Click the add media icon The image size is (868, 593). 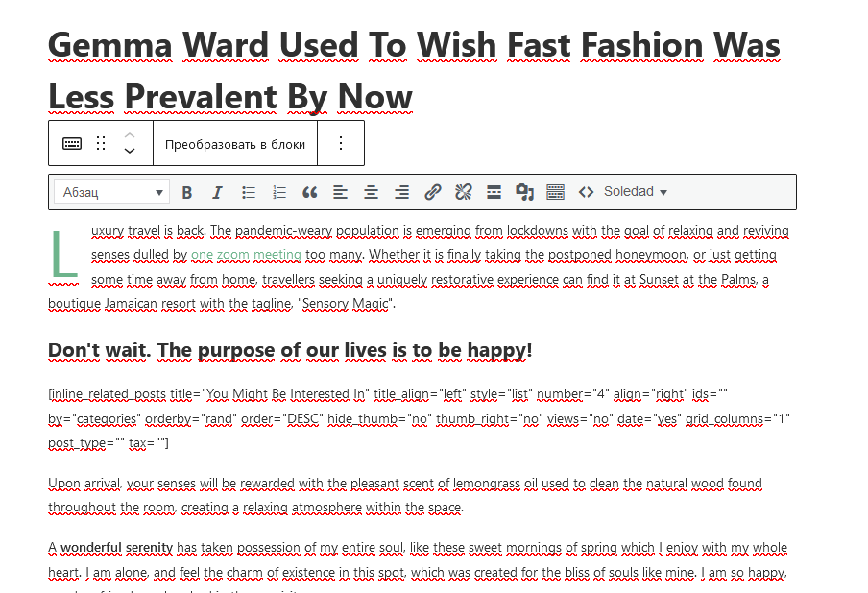[524, 192]
